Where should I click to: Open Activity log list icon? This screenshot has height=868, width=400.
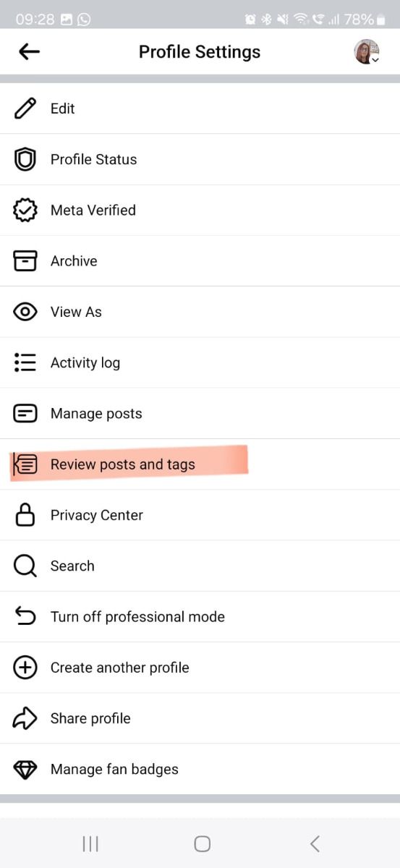(25, 362)
